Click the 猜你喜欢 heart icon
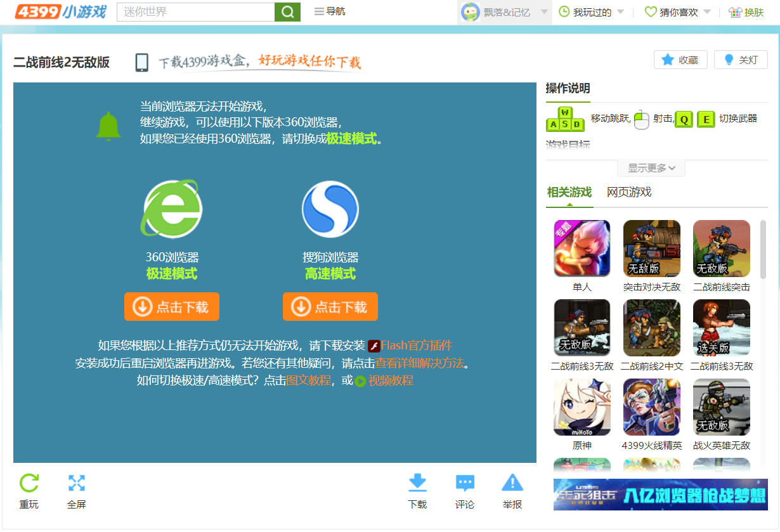780x532 pixels. pos(650,12)
